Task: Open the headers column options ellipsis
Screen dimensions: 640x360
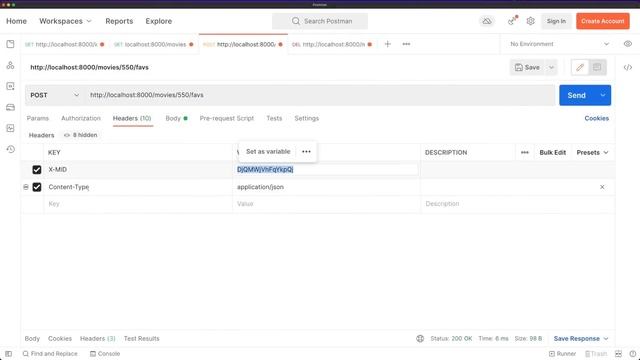Action: [524, 153]
